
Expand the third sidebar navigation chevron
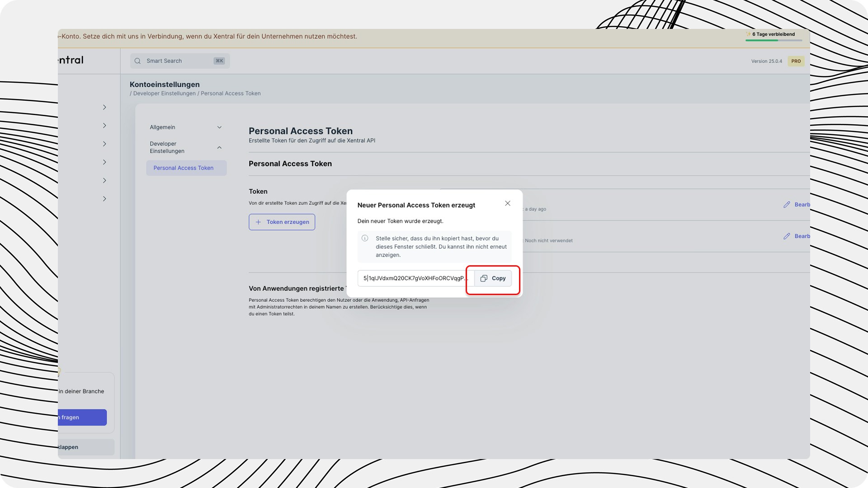104,144
